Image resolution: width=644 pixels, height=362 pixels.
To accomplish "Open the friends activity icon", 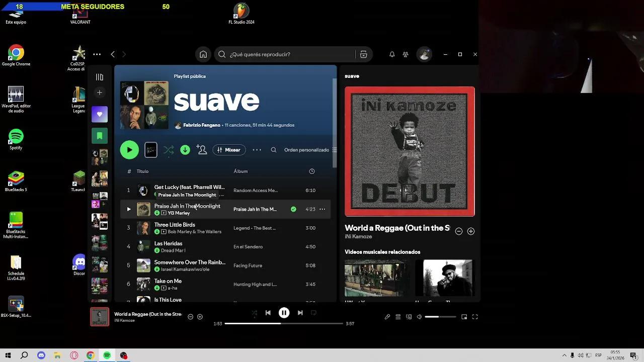I will pyautogui.click(x=406, y=54).
